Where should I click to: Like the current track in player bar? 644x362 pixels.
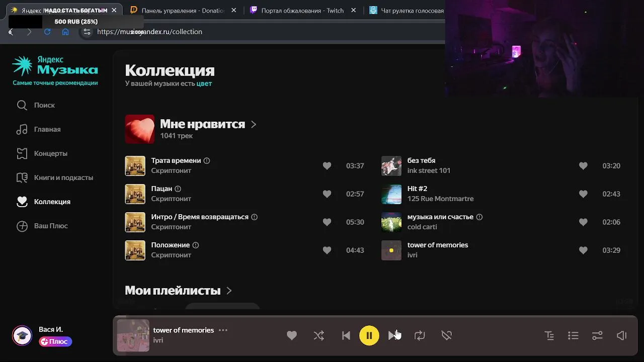click(x=292, y=335)
